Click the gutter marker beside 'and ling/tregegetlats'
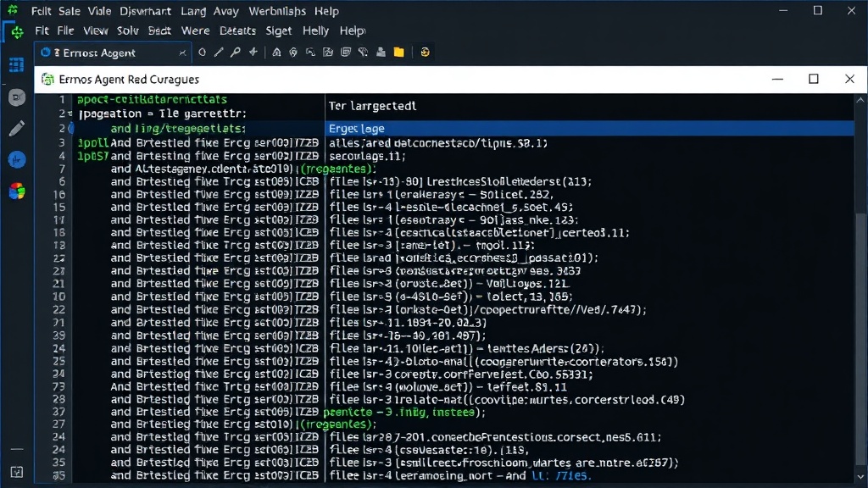Image resolution: width=868 pixels, height=488 pixels. 71,129
